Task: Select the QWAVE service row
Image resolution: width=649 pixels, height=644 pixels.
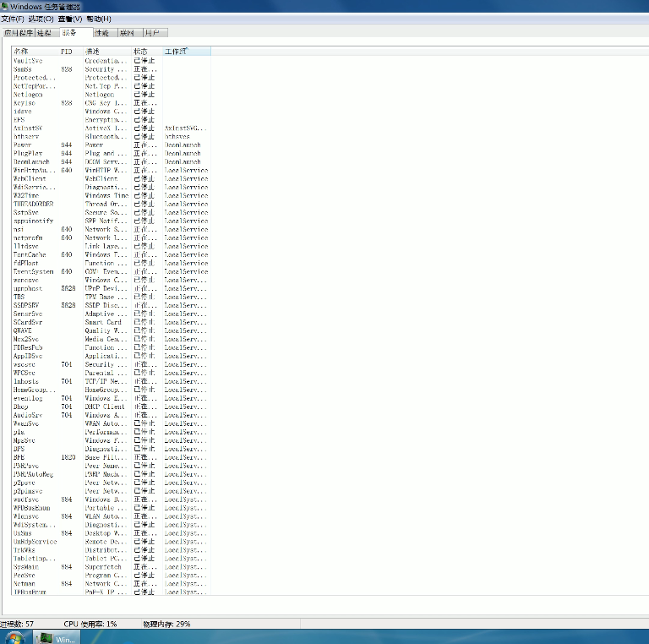Action: (x=112, y=330)
